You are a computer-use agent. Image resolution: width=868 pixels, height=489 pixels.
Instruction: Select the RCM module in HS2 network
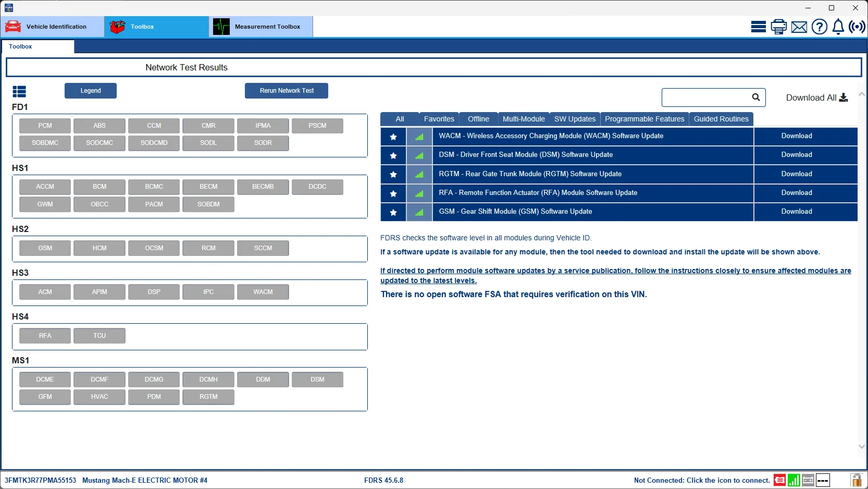tap(208, 248)
